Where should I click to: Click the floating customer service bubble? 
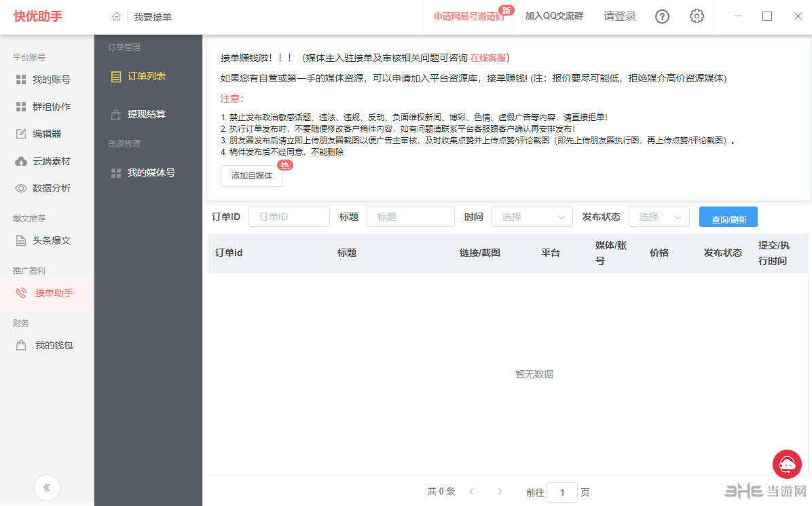[x=787, y=464]
